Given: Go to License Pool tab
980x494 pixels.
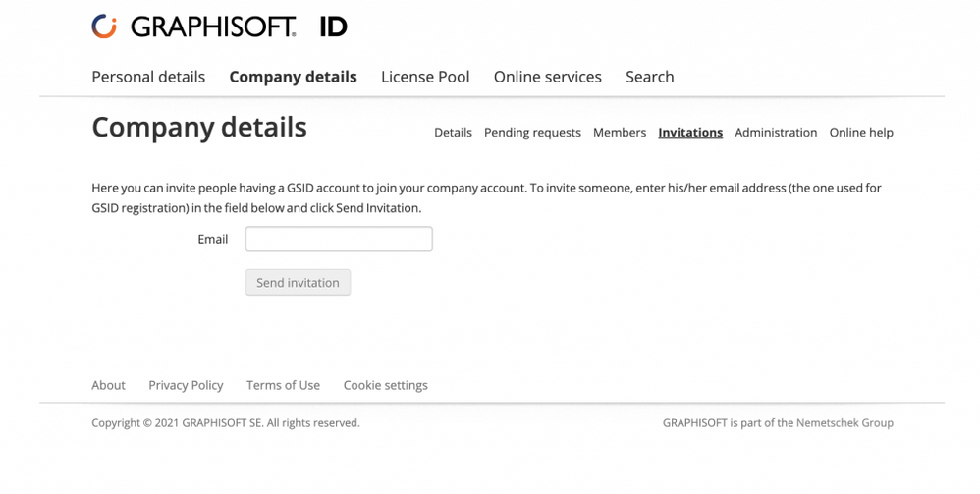Looking at the screenshot, I should point(425,77).
